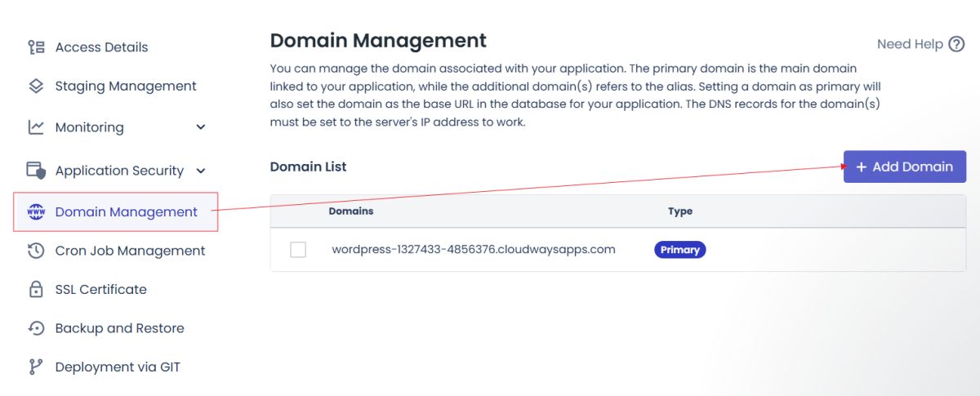Click the Domain Management www globe icon
The image size is (980, 396).
pos(36,212)
